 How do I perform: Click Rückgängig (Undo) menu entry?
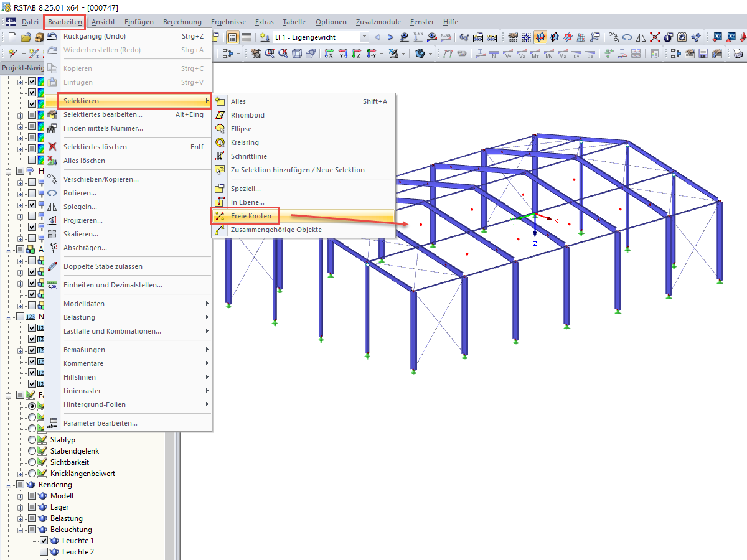(x=128, y=36)
